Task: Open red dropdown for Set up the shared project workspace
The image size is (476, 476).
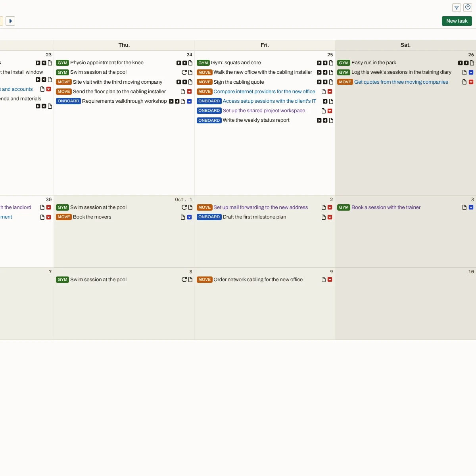Action: coord(330,111)
